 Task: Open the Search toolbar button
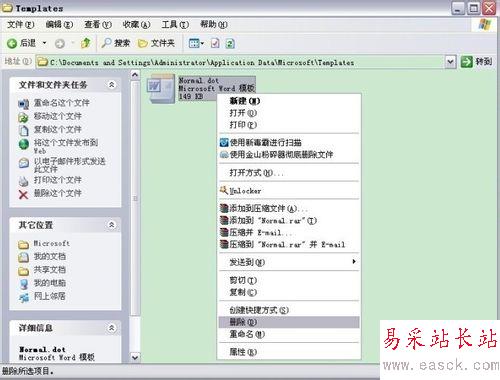tap(116, 43)
